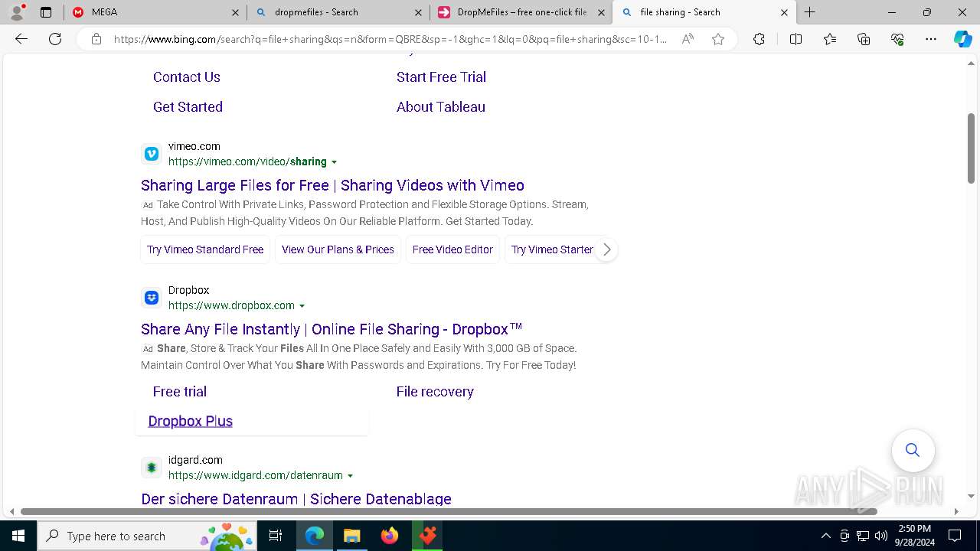Click the Vimeo favicon

[152, 154]
